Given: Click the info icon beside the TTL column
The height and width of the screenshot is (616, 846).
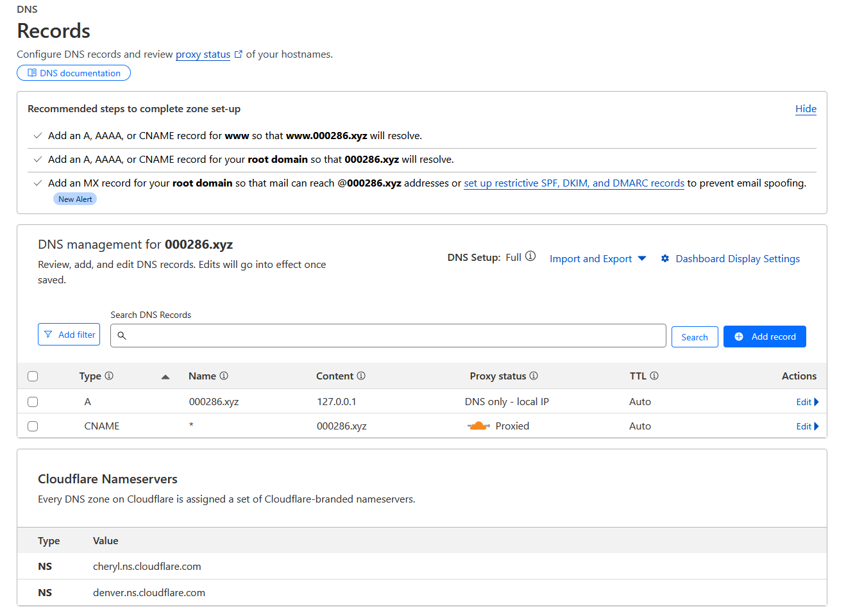Looking at the screenshot, I should (x=655, y=376).
